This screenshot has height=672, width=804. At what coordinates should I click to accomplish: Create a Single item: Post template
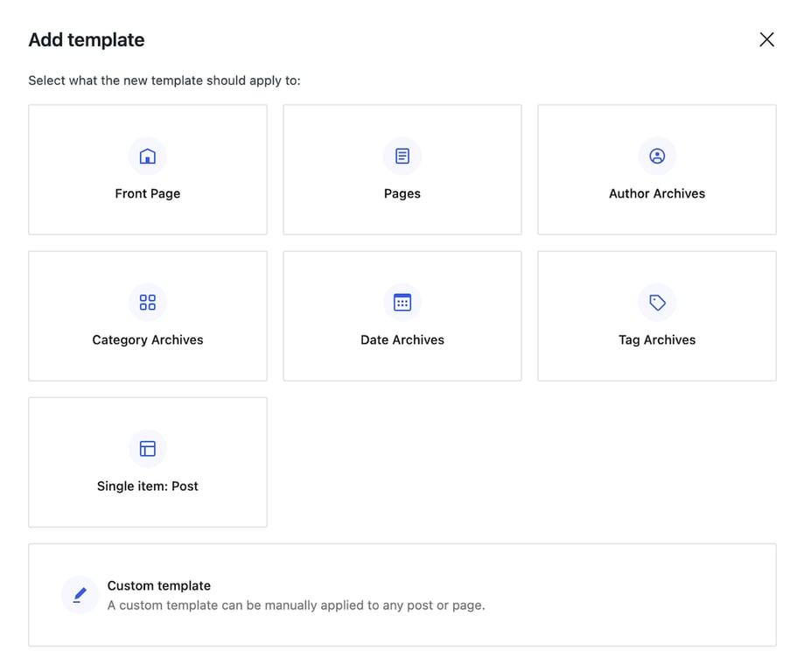[147, 461]
